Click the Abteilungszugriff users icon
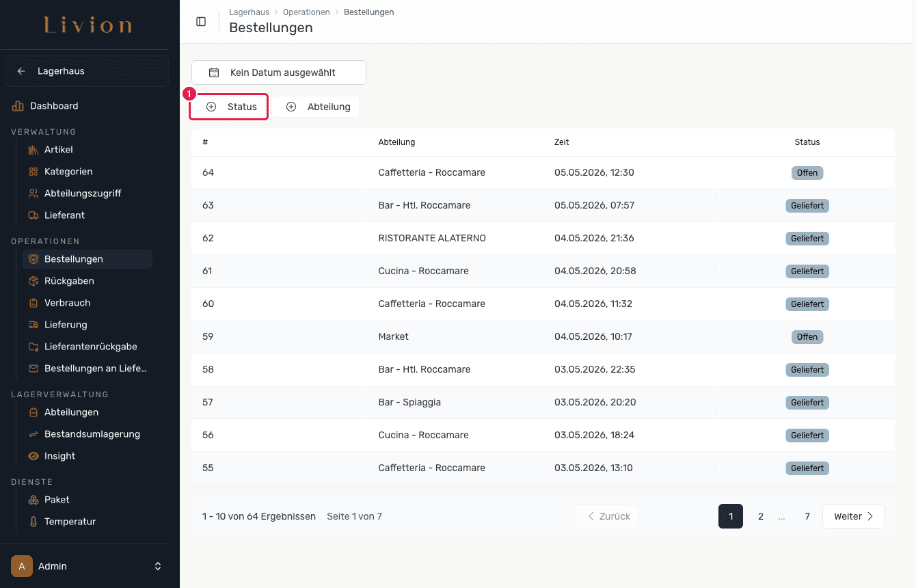The image size is (916, 588). pos(33,193)
